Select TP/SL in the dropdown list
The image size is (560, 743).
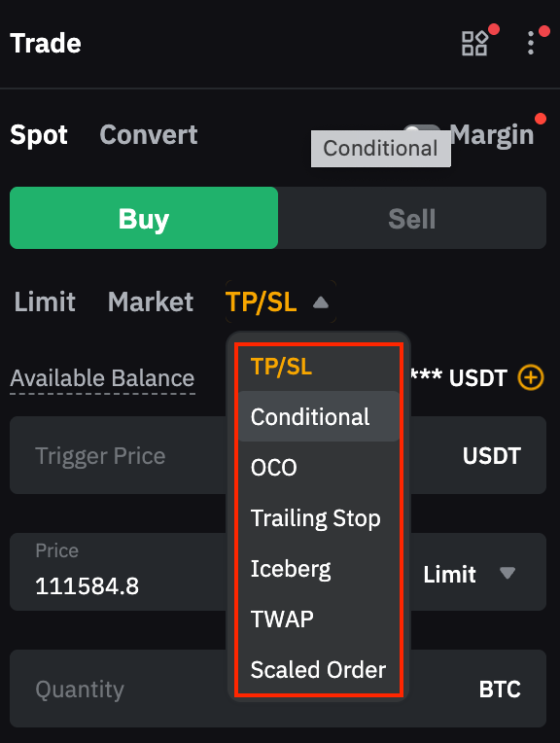(x=318, y=367)
